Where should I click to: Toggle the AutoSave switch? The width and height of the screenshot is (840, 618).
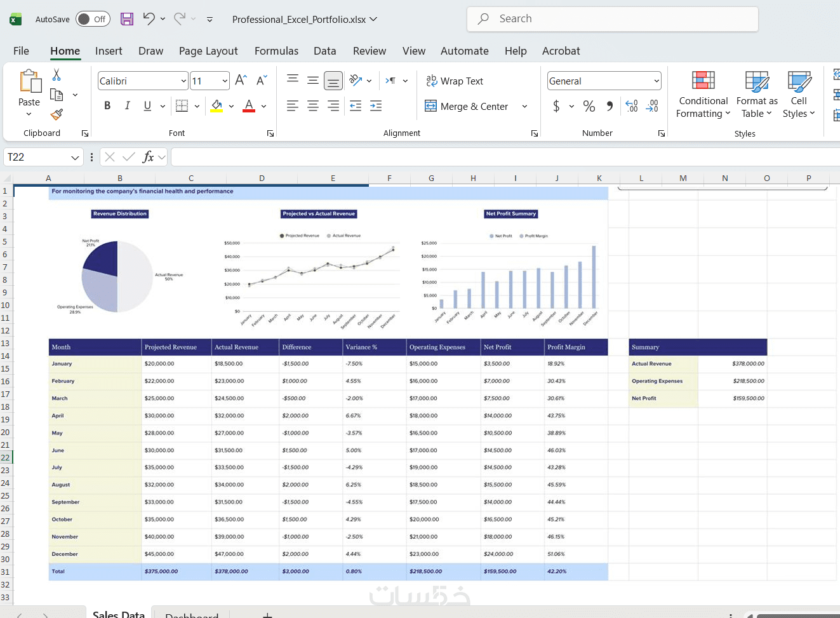[x=93, y=19]
